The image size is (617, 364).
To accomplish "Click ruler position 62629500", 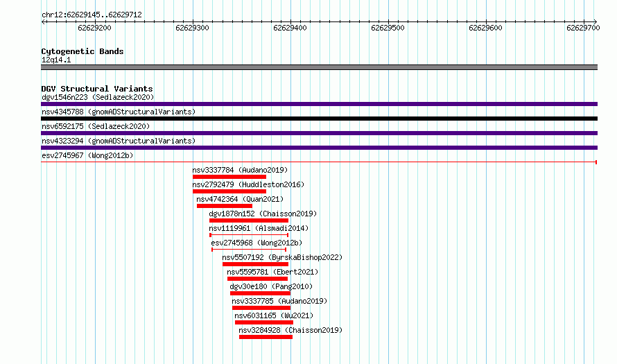I will pyautogui.click(x=388, y=28).
